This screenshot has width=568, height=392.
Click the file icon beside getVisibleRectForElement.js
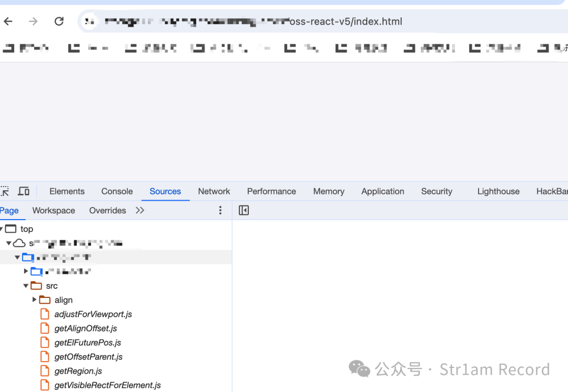tap(45, 385)
